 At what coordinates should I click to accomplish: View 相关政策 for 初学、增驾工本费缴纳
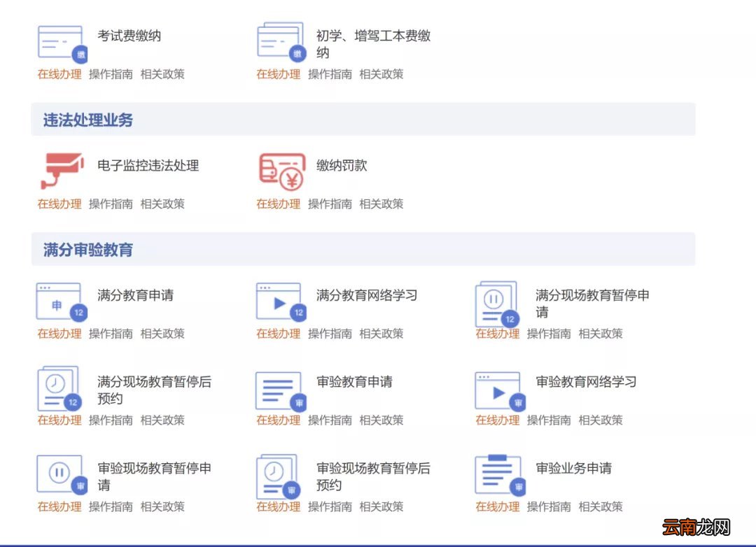point(381,74)
